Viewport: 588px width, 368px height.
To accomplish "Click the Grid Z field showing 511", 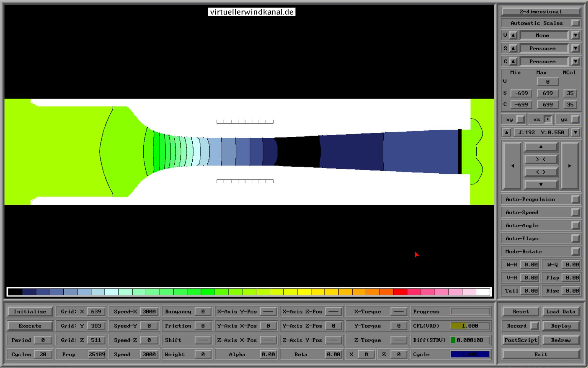I will click(96, 340).
